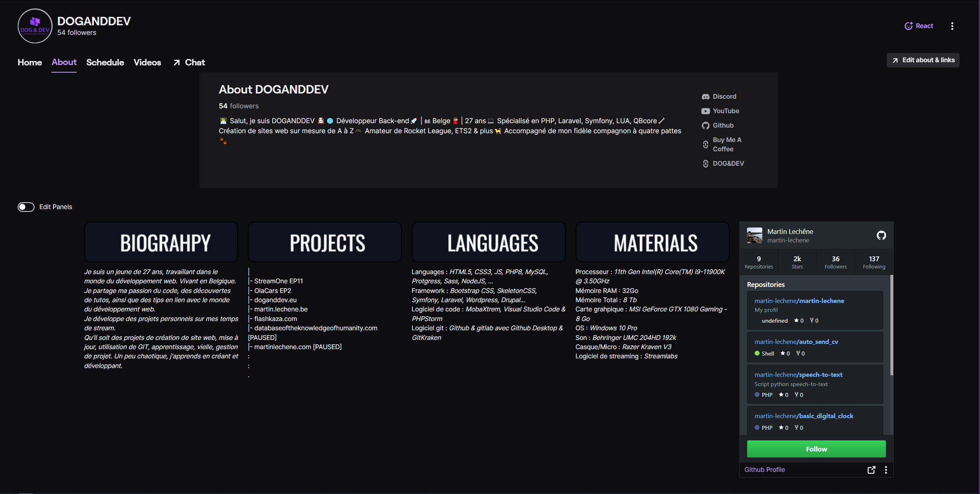Open martin-lechene/auto_send_cv repository
Screen dimensions: 980x494
click(796, 342)
